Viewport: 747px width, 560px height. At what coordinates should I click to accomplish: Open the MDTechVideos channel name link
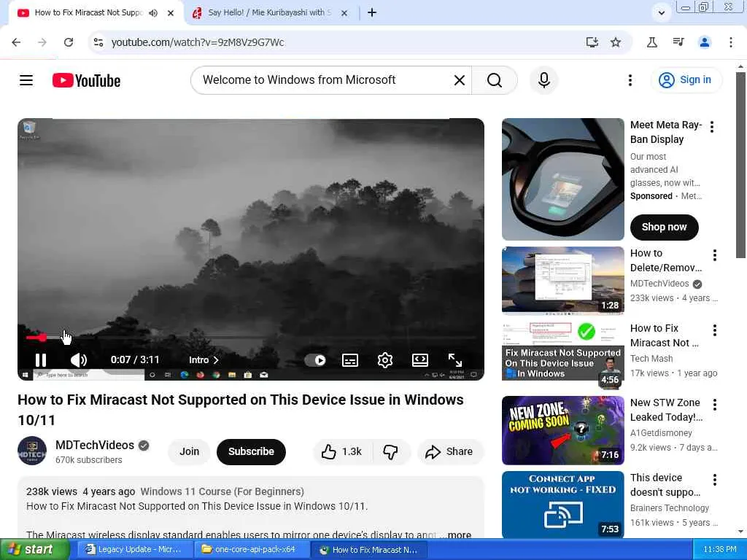[x=95, y=446]
